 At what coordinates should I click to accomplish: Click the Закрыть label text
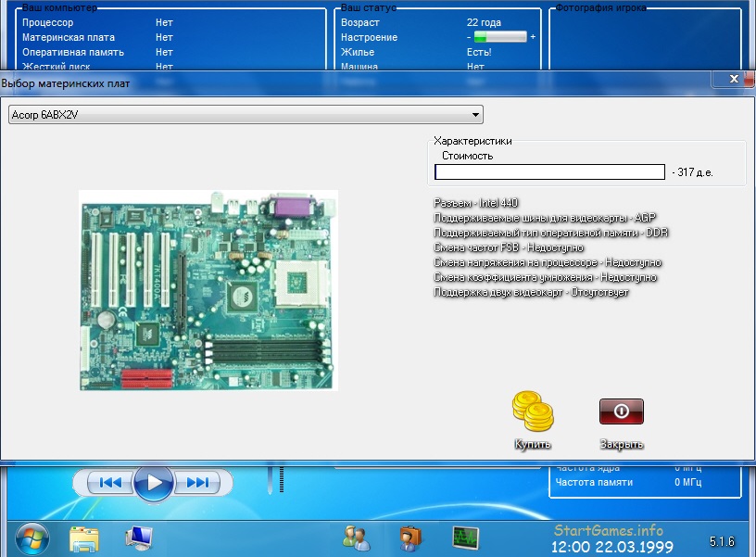click(621, 445)
